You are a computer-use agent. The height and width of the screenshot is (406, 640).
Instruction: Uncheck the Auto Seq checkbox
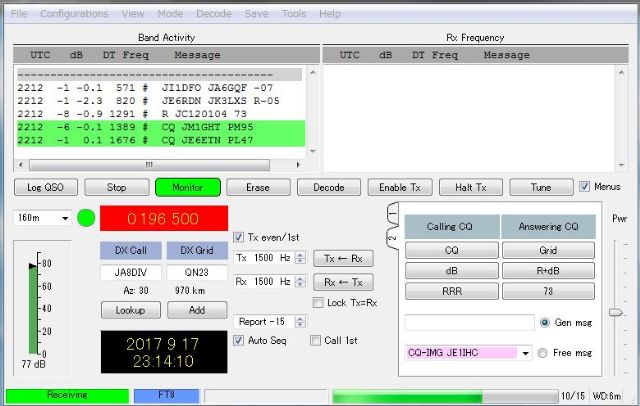[239, 340]
